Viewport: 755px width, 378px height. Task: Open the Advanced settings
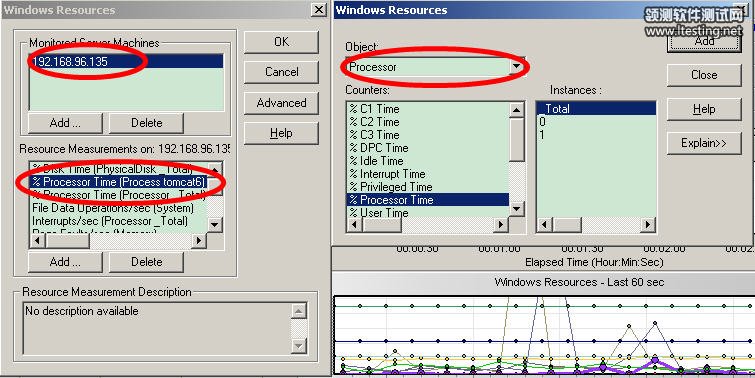point(281,103)
